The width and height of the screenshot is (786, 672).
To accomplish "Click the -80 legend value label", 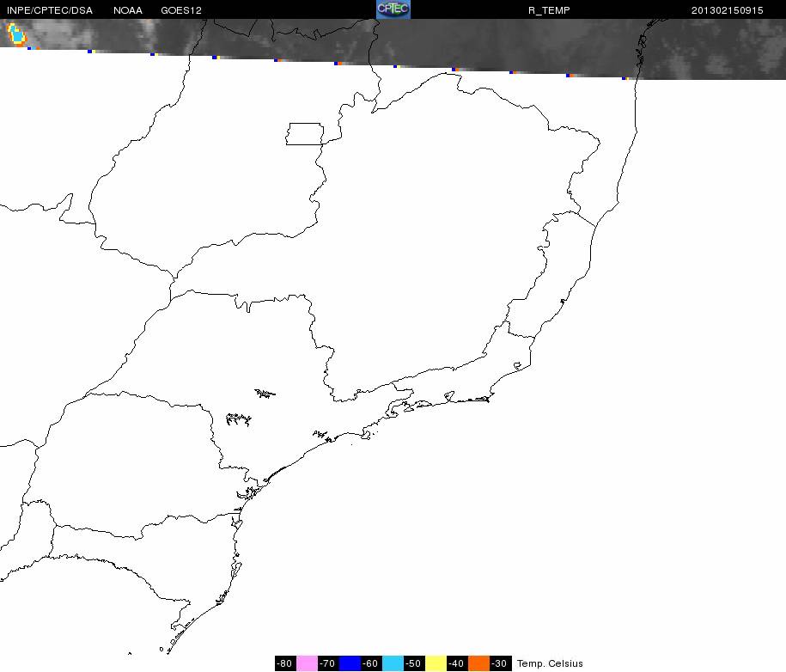I will pyautogui.click(x=285, y=663).
